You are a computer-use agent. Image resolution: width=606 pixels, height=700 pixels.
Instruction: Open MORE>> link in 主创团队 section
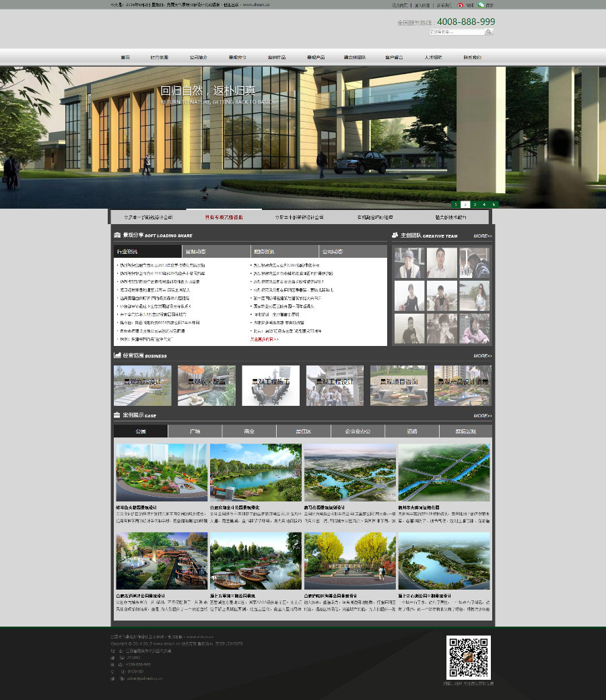[482, 236]
